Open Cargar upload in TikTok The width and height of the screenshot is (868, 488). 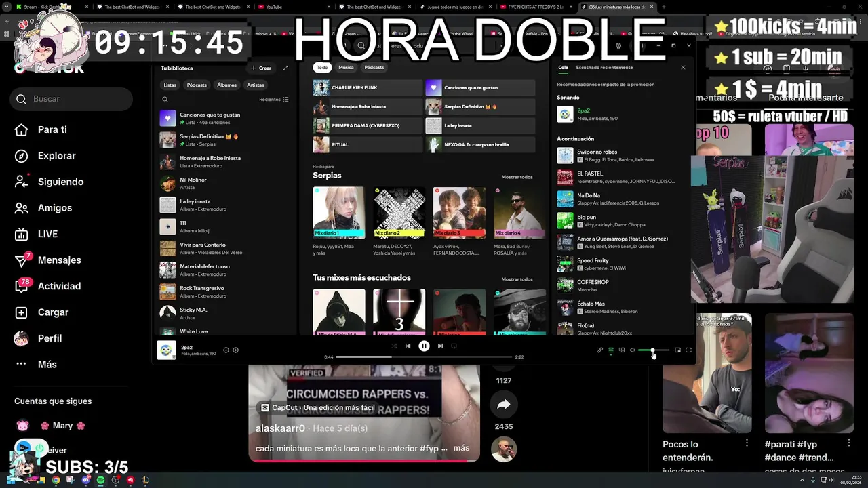pos(53,312)
